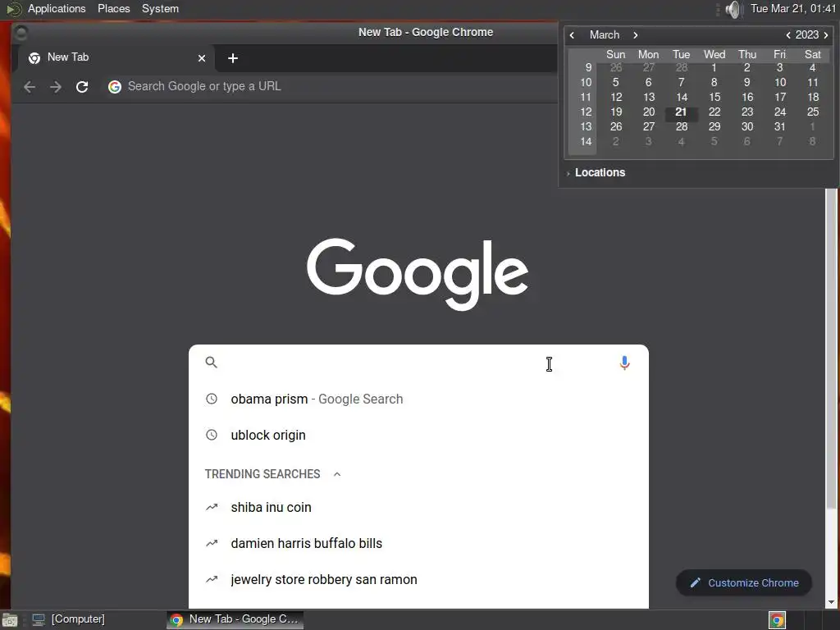
Task: Select March 15 in the calendar
Action: pos(714,97)
